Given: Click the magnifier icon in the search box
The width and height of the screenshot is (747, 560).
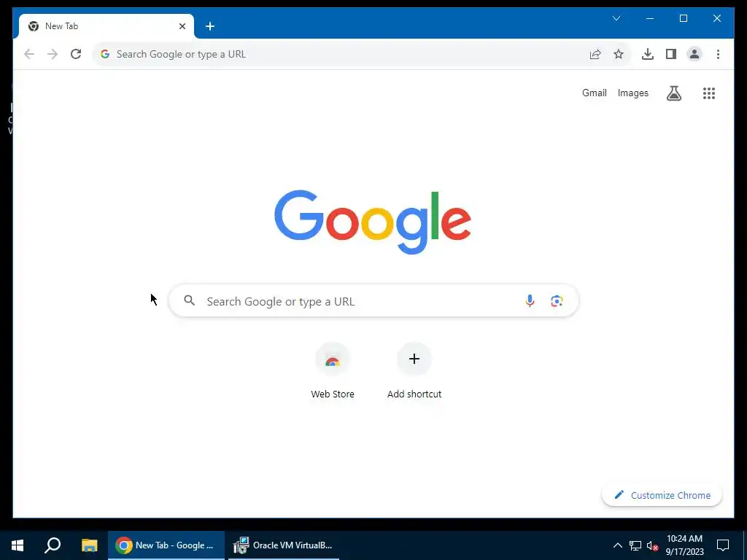Looking at the screenshot, I should (x=190, y=300).
